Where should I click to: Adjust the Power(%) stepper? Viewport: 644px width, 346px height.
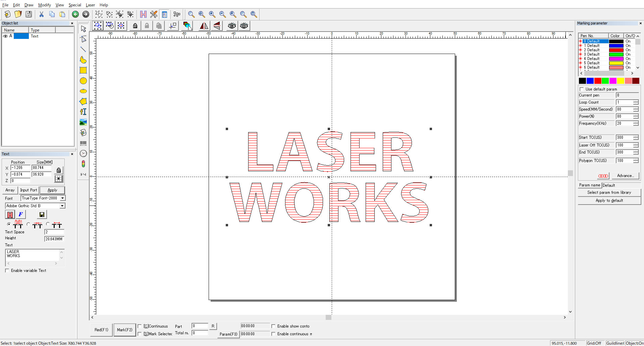[x=636, y=116]
